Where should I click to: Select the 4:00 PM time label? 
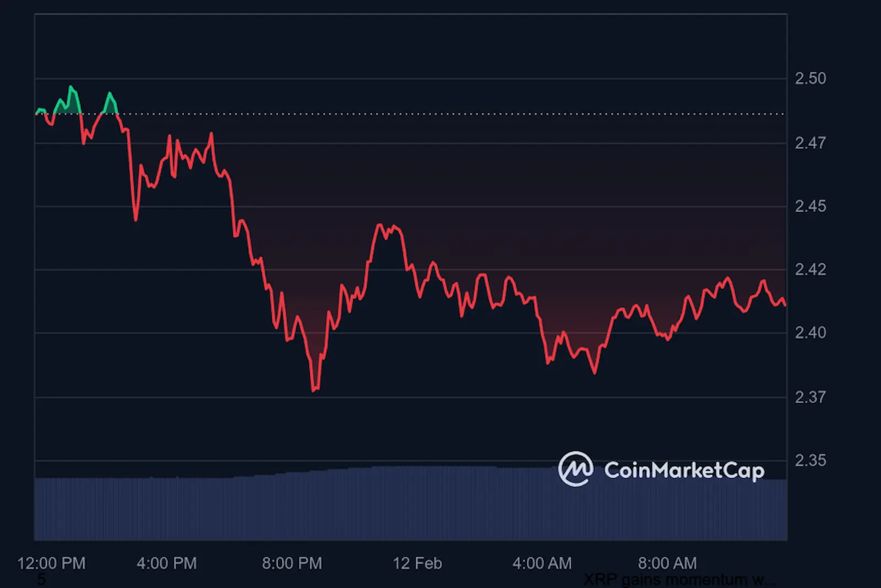pos(166,563)
